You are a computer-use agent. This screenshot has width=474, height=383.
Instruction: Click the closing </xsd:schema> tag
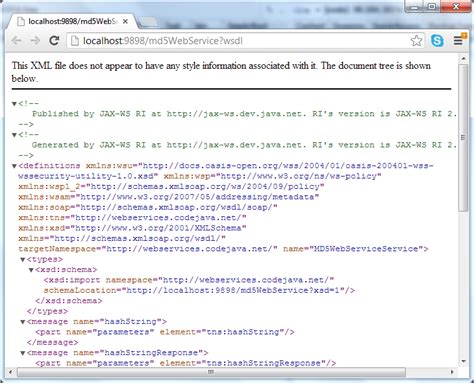coord(69,301)
